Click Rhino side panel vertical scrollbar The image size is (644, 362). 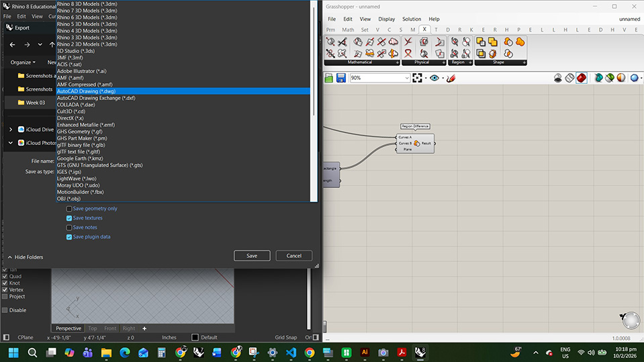coord(309,299)
